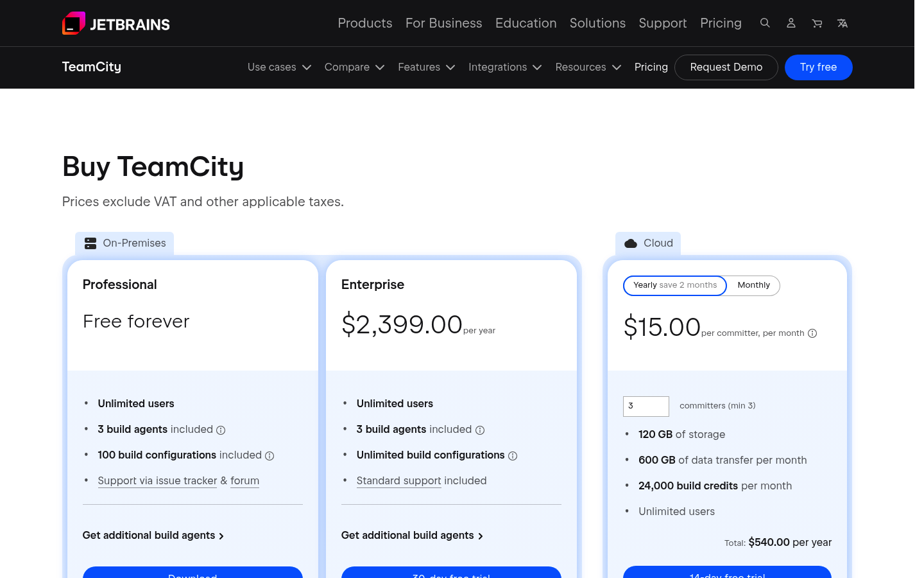Click 600 GB of data transfer item

click(x=723, y=460)
